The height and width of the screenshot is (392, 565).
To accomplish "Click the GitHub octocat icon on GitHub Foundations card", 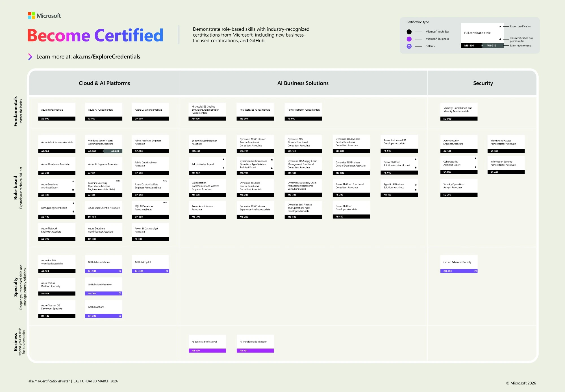I will tap(119, 271).
